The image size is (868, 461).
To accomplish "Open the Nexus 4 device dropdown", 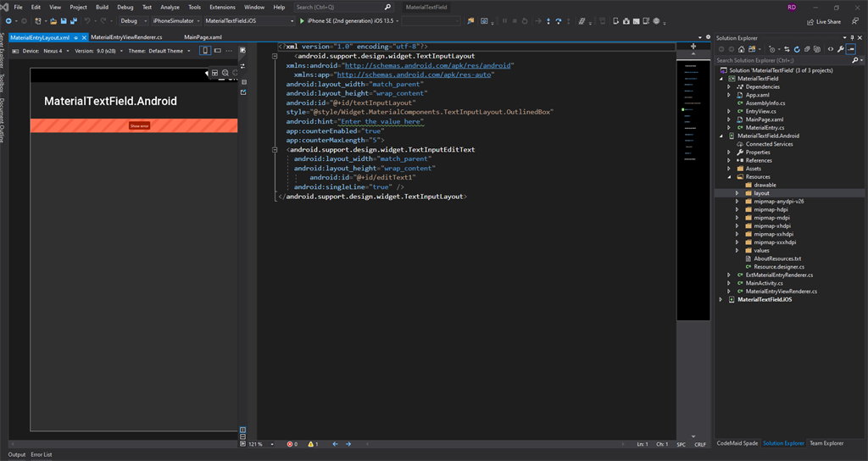I will pos(55,51).
